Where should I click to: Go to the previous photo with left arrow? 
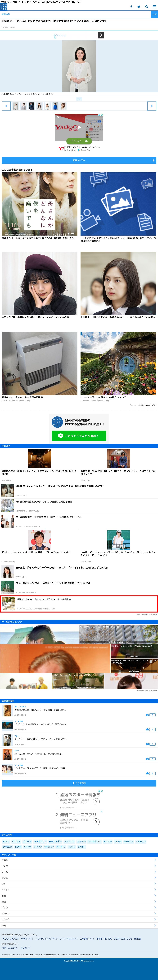pyautogui.click(x=6, y=106)
